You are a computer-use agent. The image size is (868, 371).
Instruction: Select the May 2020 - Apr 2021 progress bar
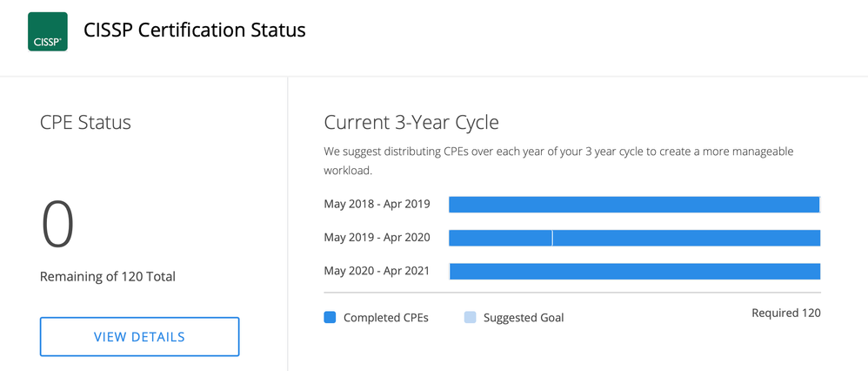pos(634,271)
